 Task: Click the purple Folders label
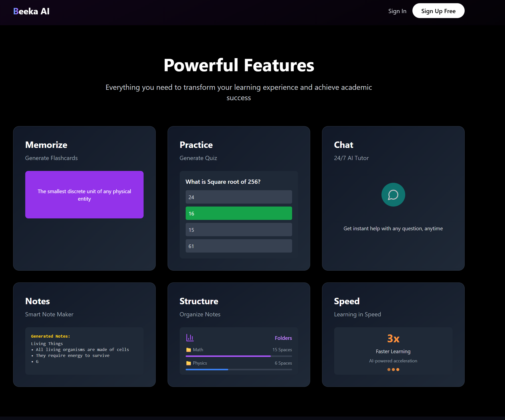tap(283, 338)
